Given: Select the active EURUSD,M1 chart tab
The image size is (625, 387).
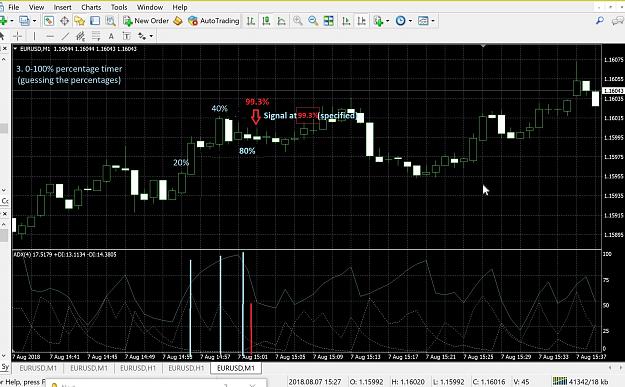Looking at the screenshot, I should [x=236, y=368].
